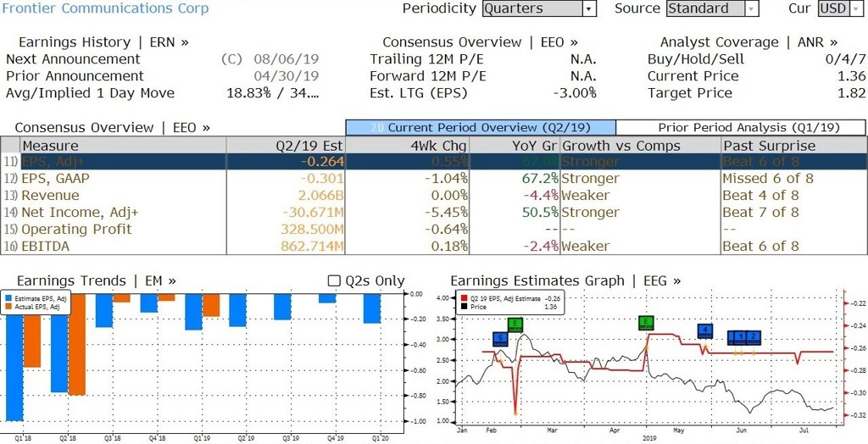
Task: Click the Q4'19 estimate bar in Earnings Trends
Action: click(x=326, y=298)
